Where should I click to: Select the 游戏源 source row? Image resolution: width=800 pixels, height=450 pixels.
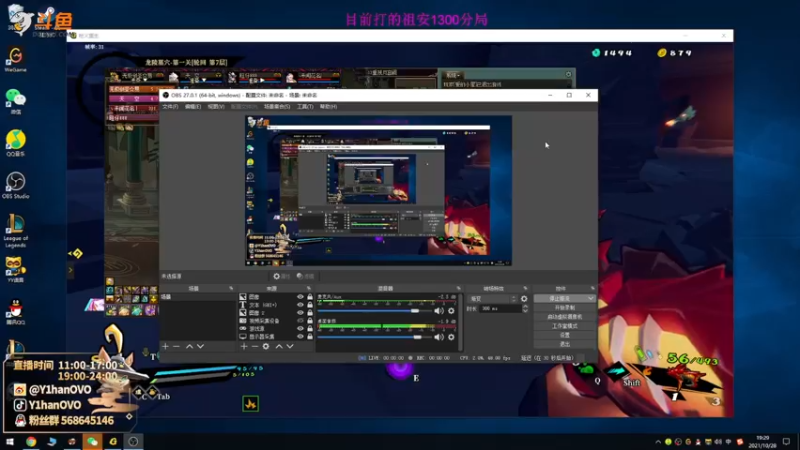pos(276,329)
